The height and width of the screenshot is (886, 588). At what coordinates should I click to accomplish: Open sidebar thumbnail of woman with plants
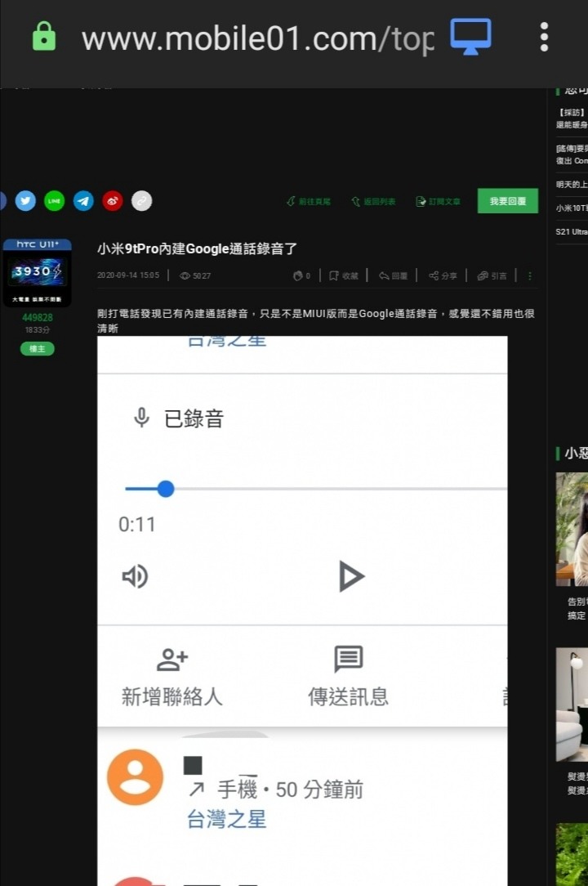(x=572, y=529)
